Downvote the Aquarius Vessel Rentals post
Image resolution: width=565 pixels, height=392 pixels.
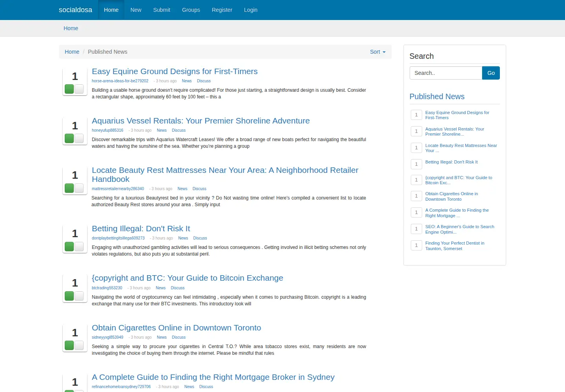click(x=79, y=138)
